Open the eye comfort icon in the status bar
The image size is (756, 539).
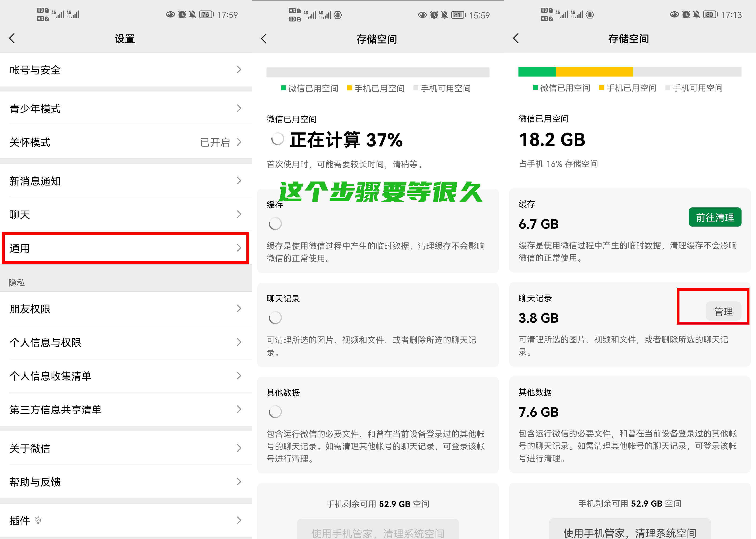[x=170, y=14]
